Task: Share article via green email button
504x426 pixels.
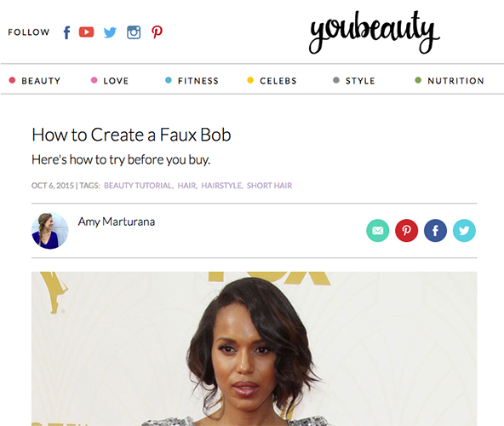Action: click(378, 231)
